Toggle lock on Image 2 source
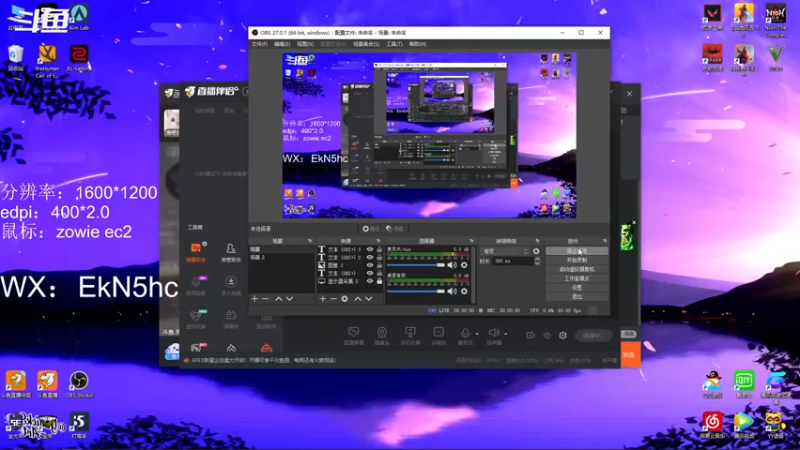The width and height of the screenshot is (800, 450). (x=379, y=265)
